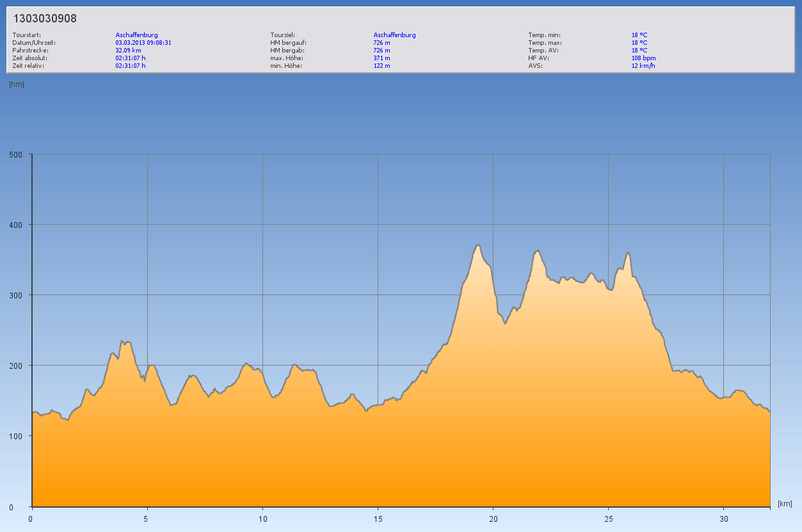Select the 30 tick label on the x-axis
Screen dimensions: 802x532
click(723, 519)
